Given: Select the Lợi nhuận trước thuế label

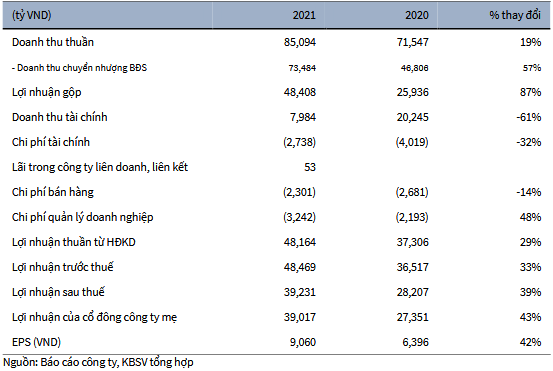Looking at the screenshot, I should tap(62, 267).
